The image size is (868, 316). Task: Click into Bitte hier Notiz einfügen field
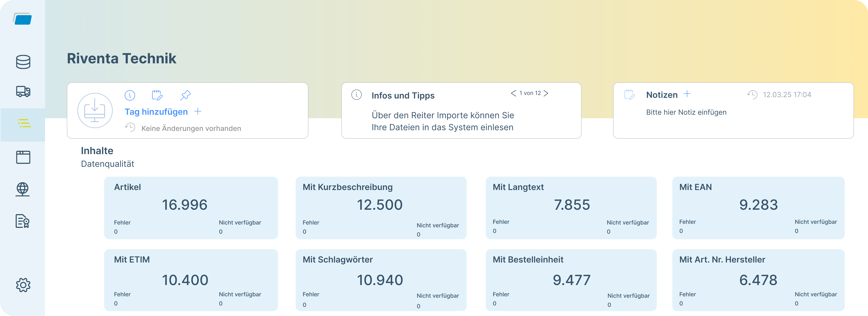686,112
